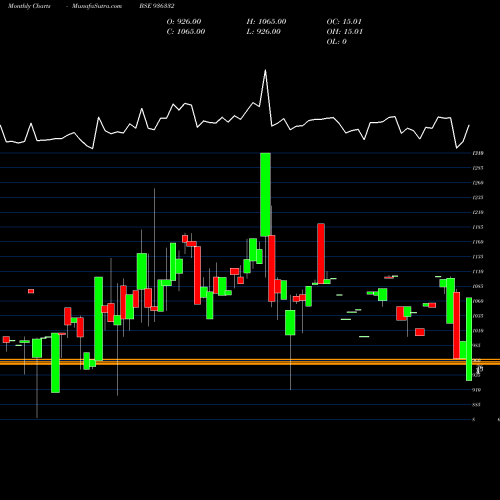Click the close price 'C: 1065.00'
Screen dimensions: 500x500
[x=186, y=31]
